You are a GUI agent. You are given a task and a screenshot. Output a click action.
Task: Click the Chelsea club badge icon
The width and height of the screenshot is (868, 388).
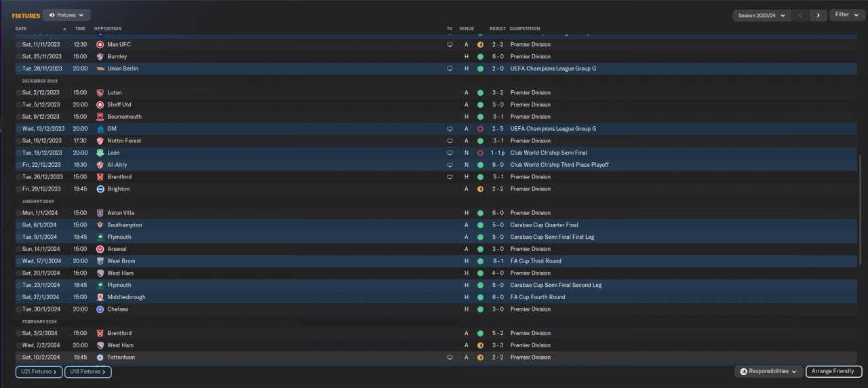coord(100,309)
